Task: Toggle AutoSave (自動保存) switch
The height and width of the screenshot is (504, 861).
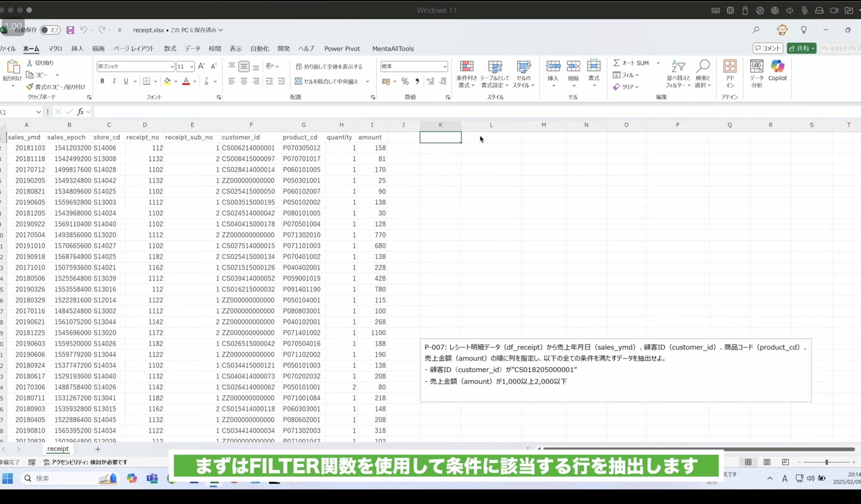Action: pyautogui.click(x=50, y=30)
